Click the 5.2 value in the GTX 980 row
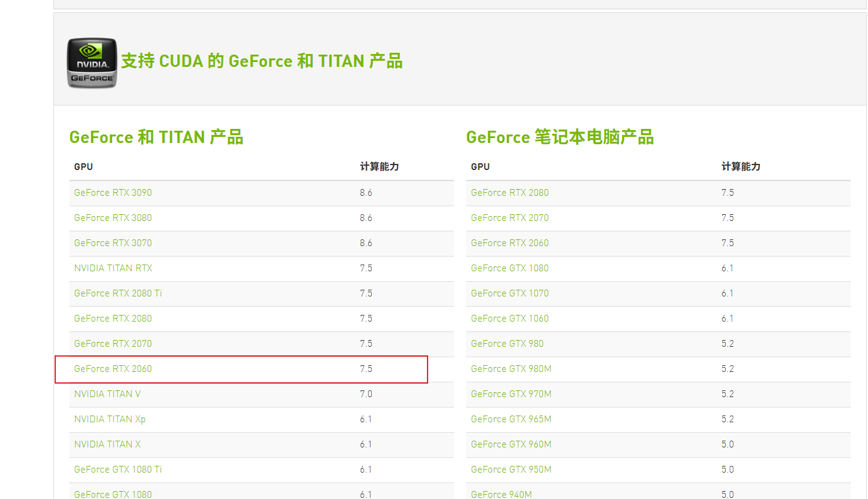Screen dimensions: 868x499 point(728,344)
